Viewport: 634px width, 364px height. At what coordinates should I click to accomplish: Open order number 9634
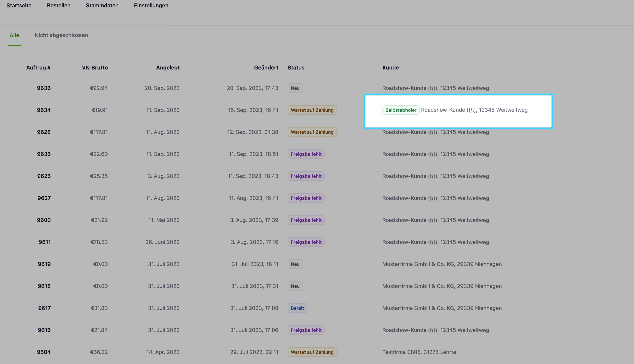[x=44, y=110]
